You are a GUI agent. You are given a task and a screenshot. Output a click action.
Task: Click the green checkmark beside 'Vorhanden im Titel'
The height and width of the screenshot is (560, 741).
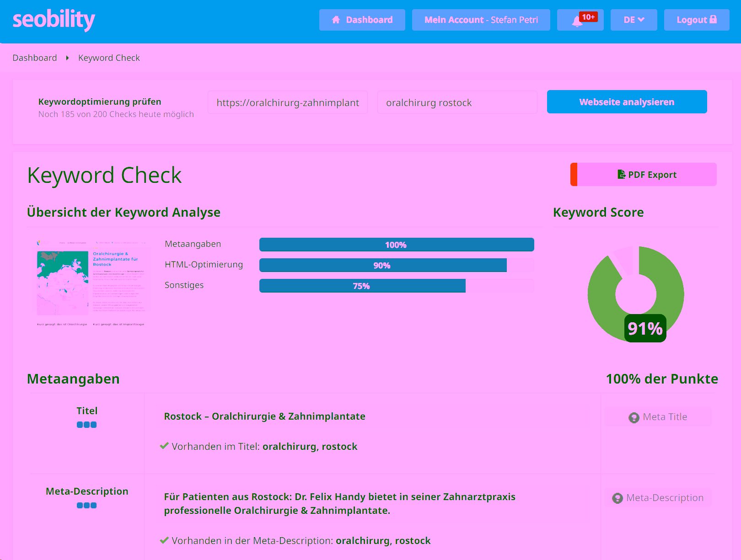click(x=164, y=446)
